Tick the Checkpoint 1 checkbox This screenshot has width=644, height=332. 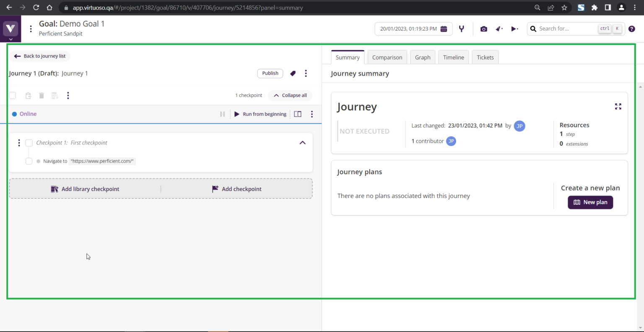pos(29,143)
